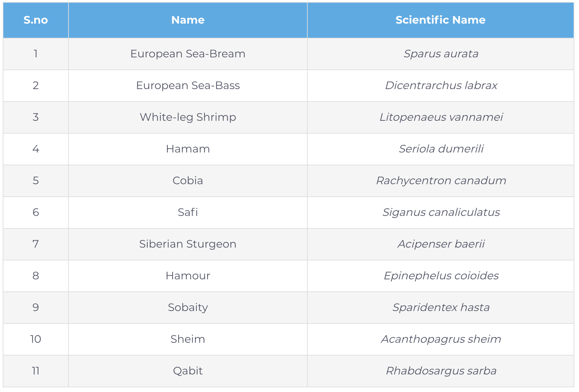Click the Qabit name cell
The width and height of the screenshot is (579, 392).
(x=188, y=371)
